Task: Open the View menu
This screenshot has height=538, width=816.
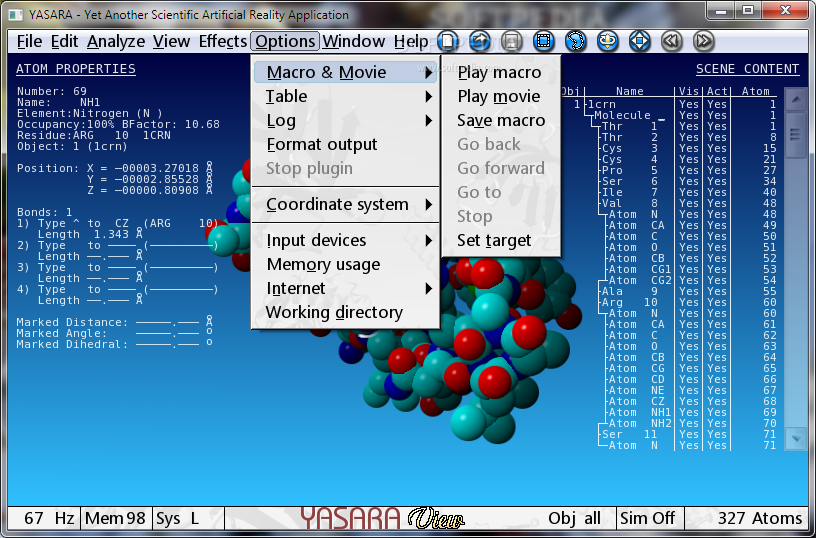Action: (171, 41)
